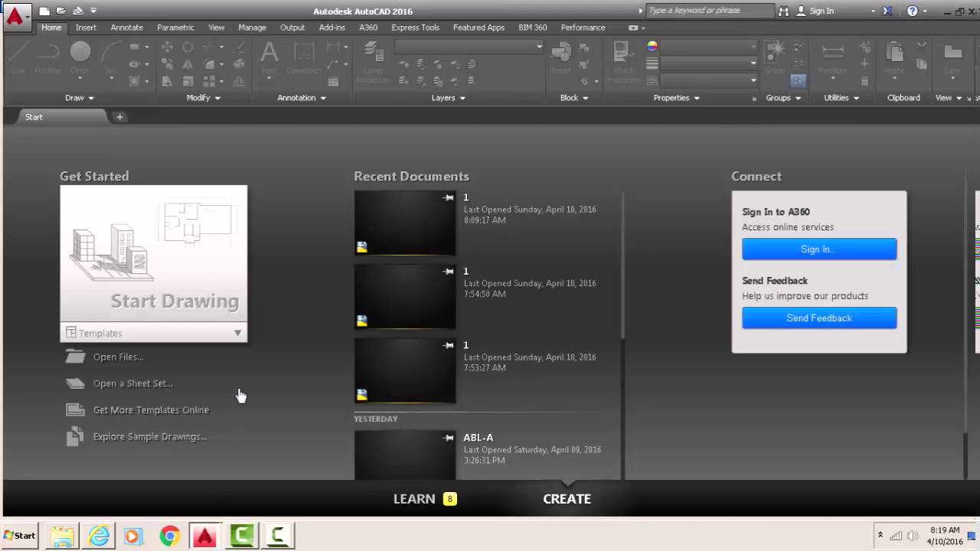Image resolution: width=980 pixels, height=551 pixels.
Task: Click the Paste icon in Clipboard panel
Action: click(x=893, y=58)
